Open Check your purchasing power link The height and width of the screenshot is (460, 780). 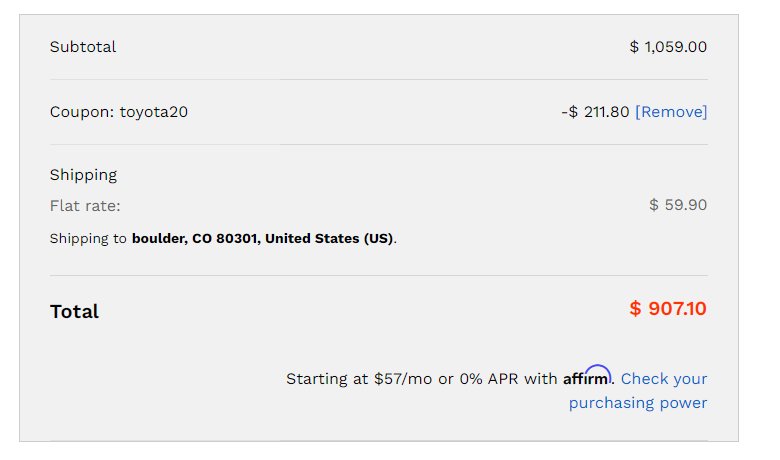638,390
